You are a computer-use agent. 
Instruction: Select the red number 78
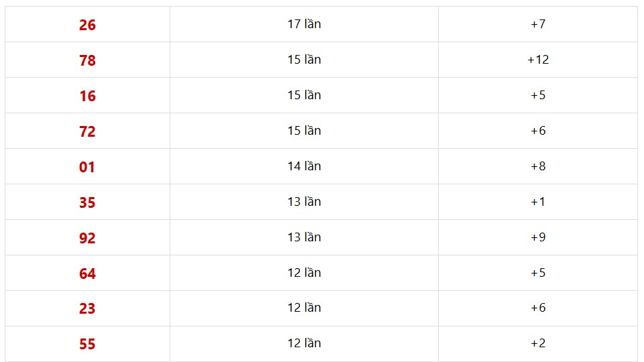click(87, 60)
